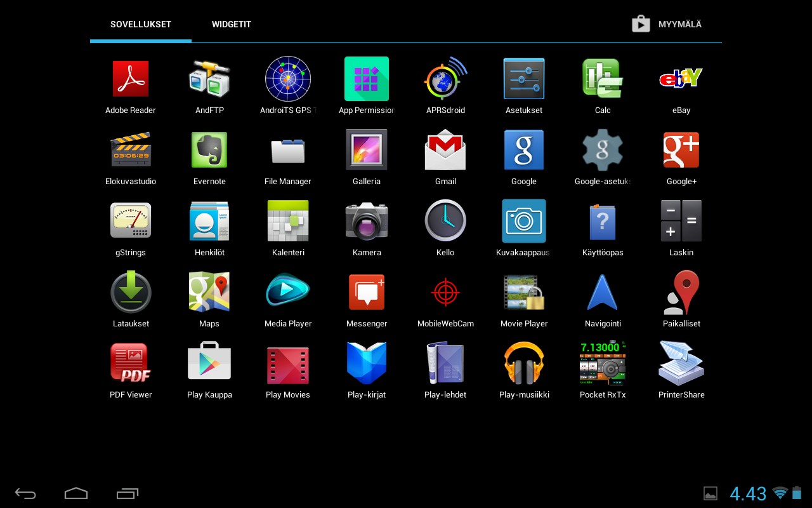Open MobileWebCam
Image resolution: width=812 pixels, height=508 pixels.
click(x=445, y=292)
